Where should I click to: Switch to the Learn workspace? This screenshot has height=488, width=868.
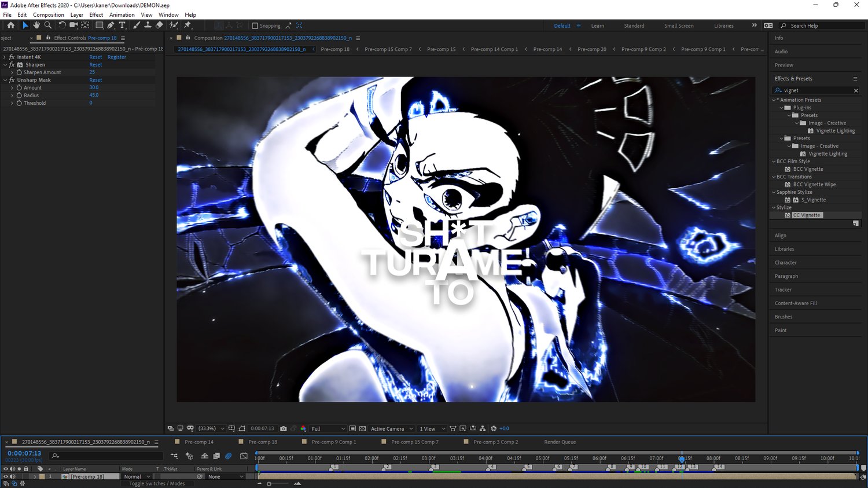pos(598,26)
